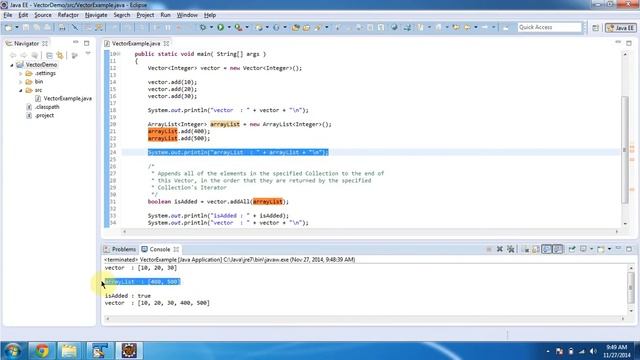
Task: Open the File menu
Action: tap(7, 15)
